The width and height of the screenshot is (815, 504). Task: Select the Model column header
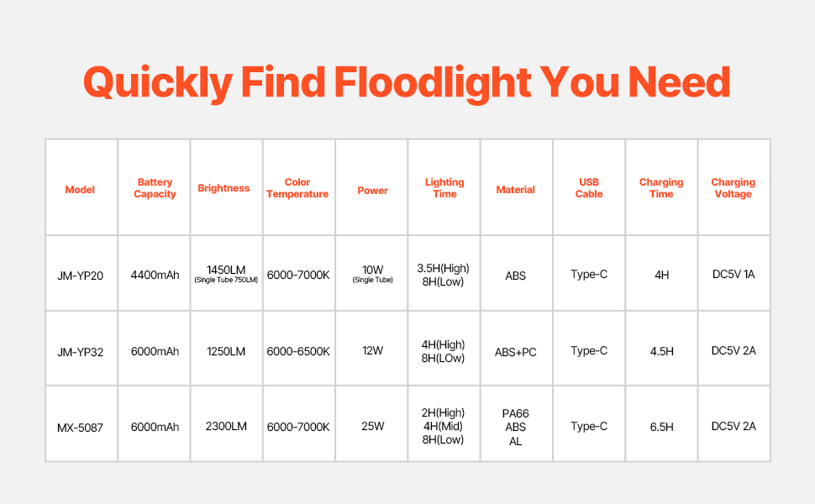coord(80,189)
